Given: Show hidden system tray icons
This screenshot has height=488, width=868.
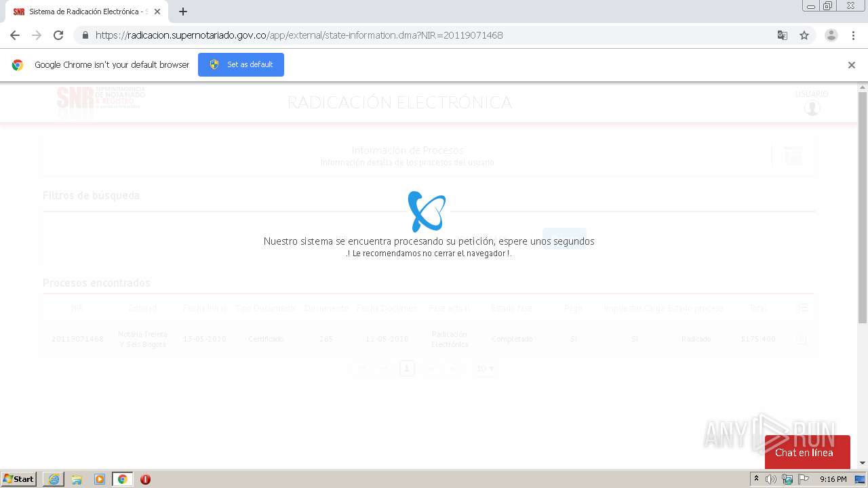Looking at the screenshot, I should click(756, 479).
